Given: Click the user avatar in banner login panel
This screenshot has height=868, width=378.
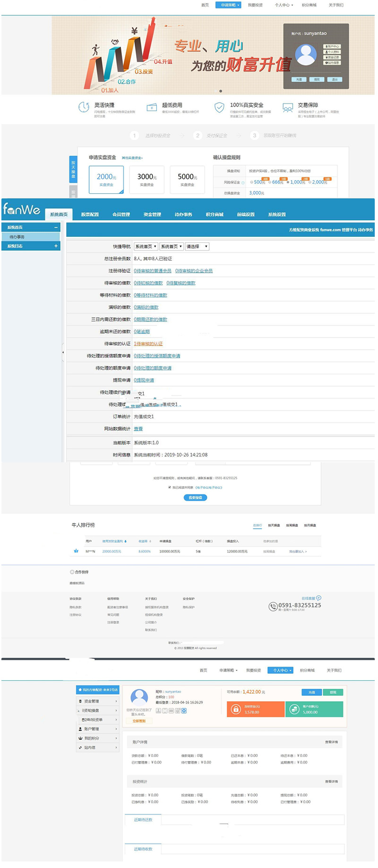Looking at the screenshot, I should 306,55.
